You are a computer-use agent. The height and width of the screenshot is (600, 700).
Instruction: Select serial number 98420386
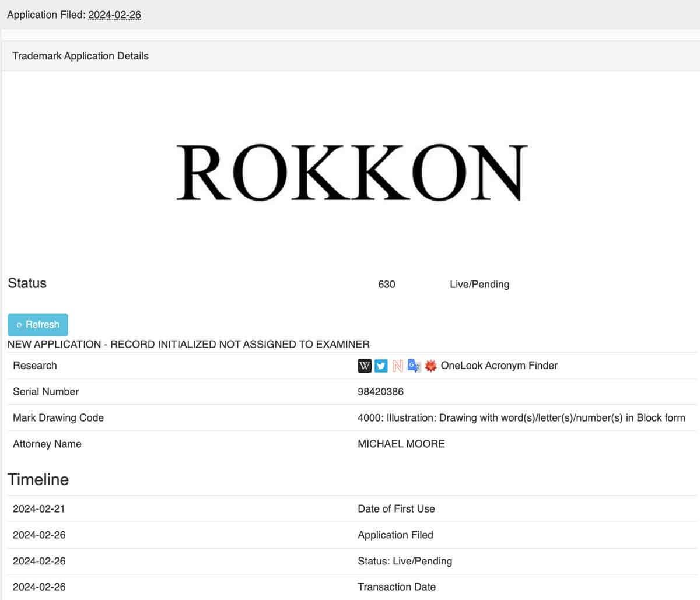(380, 392)
